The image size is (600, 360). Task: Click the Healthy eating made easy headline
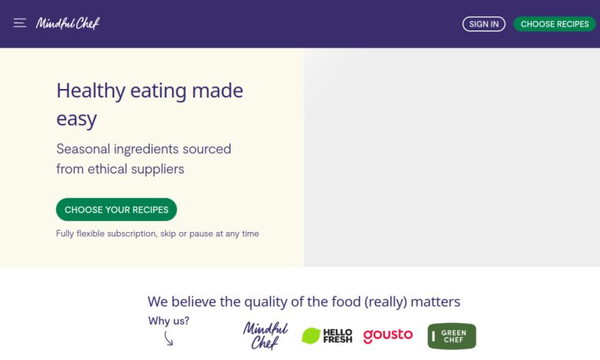coord(150,104)
